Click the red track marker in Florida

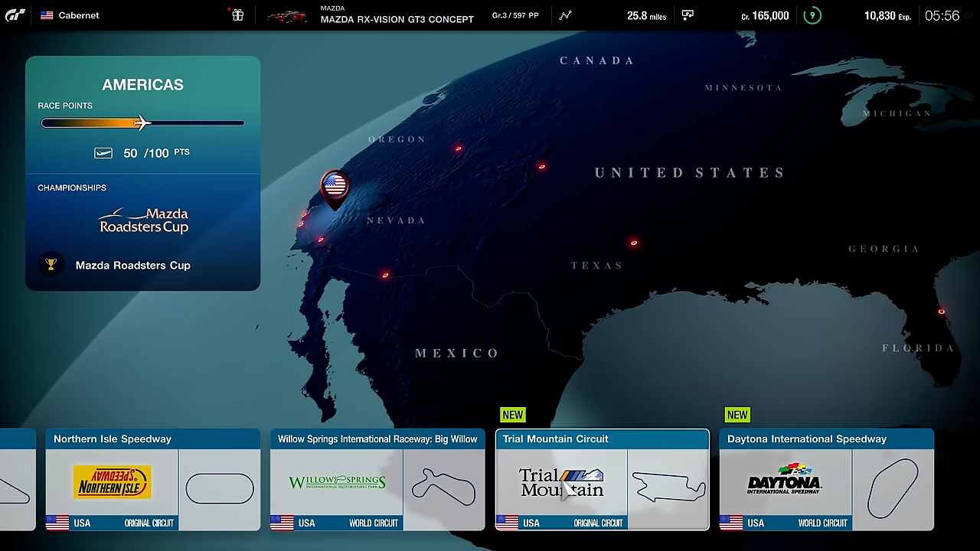point(941,311)
